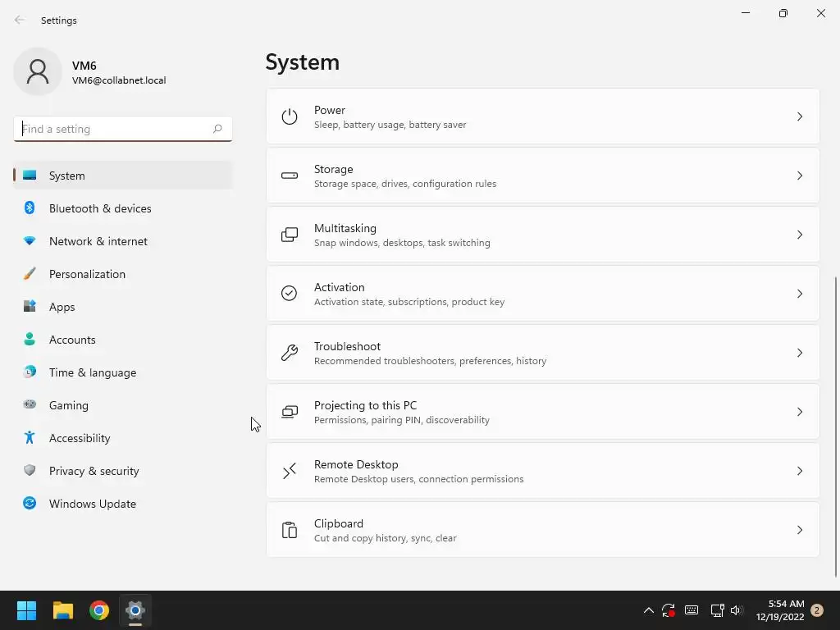Click the Multitasking windows icon
This screenshot has height=630, width=840.
coord(290,235)
